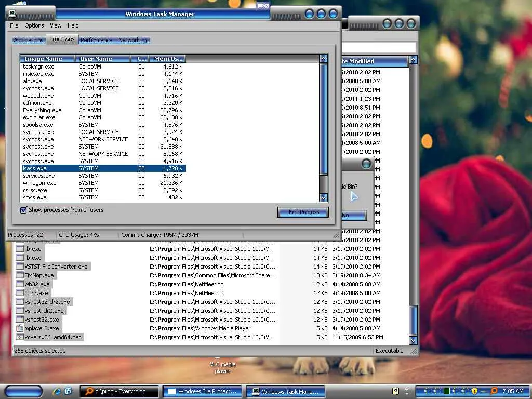Click the green CPU meter tray icon
Screen dimensions: 532x399
tap(447, 391)
